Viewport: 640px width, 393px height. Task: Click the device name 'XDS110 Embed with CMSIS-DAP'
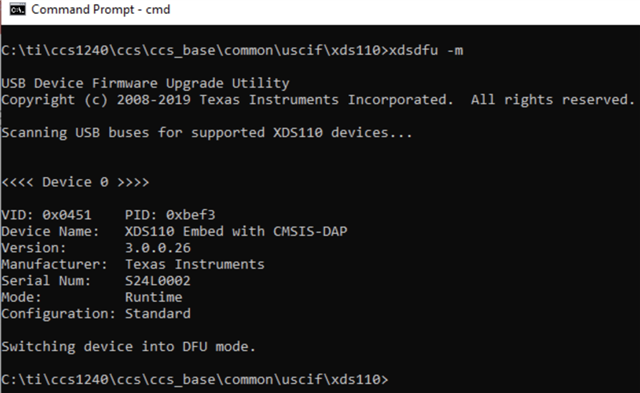(236, 231)
